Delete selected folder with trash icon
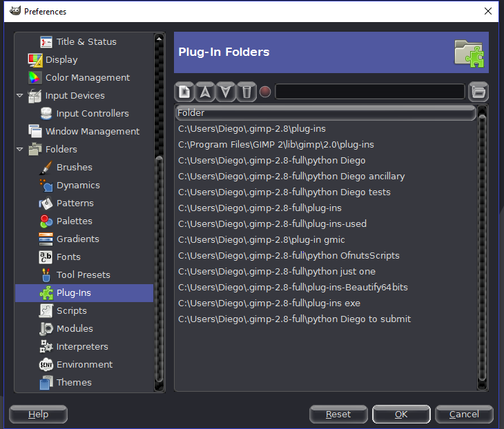Viewport: 504px width, 429px height. coord(246,92)
